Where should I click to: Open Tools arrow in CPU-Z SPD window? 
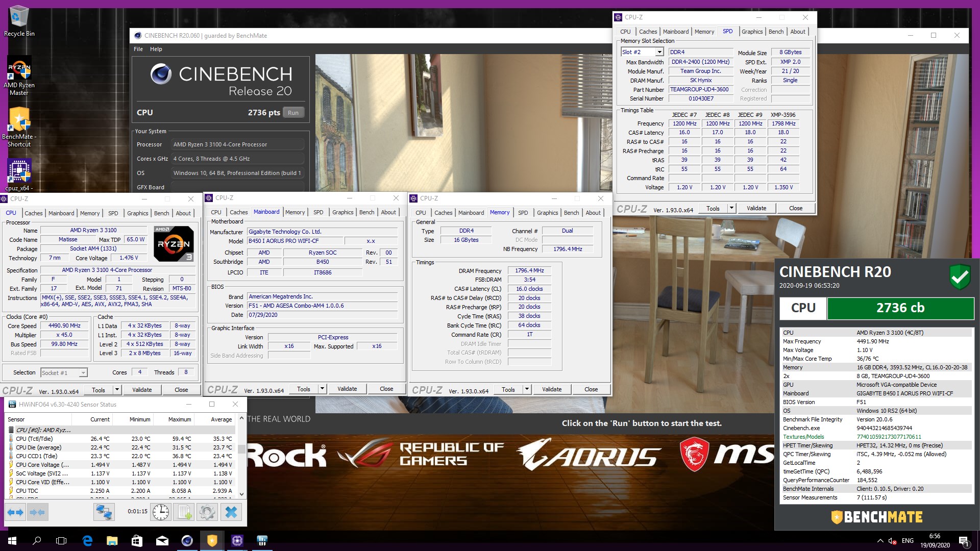click(731, 208)
